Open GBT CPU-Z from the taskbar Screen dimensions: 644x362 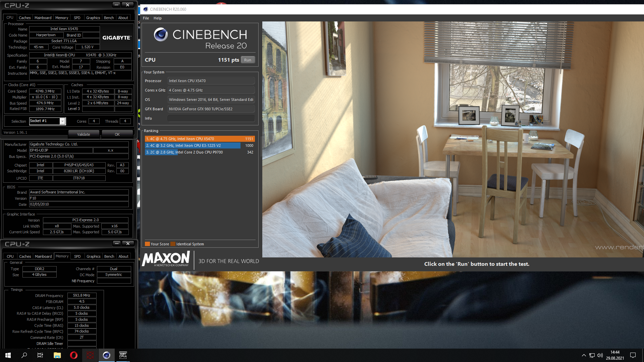(x=123, y=355)
